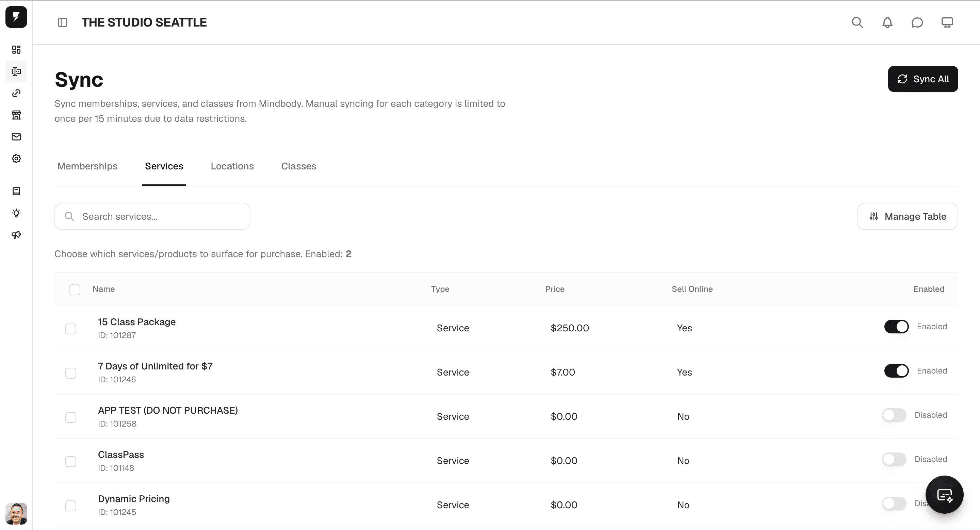Open the chat bubble icon in header
Image resolution: width=980 pixels, height=530 pixels.
tap(917, 22)
